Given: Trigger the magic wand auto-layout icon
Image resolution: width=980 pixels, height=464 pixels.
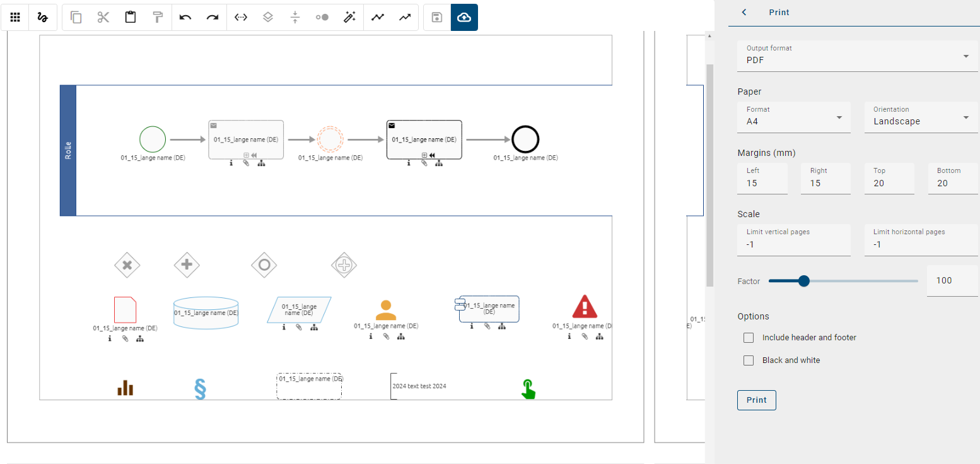Looking at the screenshot, I should click(349, 17).
